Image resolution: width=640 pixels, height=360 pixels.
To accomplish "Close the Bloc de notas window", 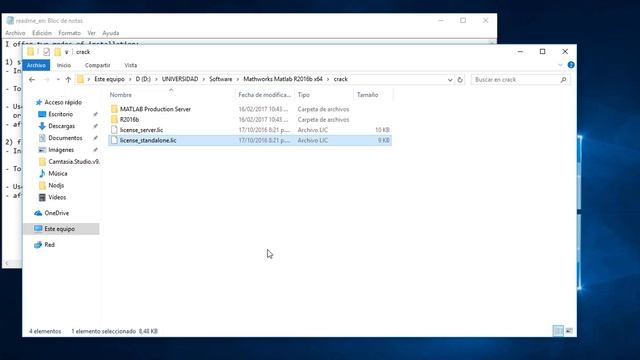I will coord(485,20).
